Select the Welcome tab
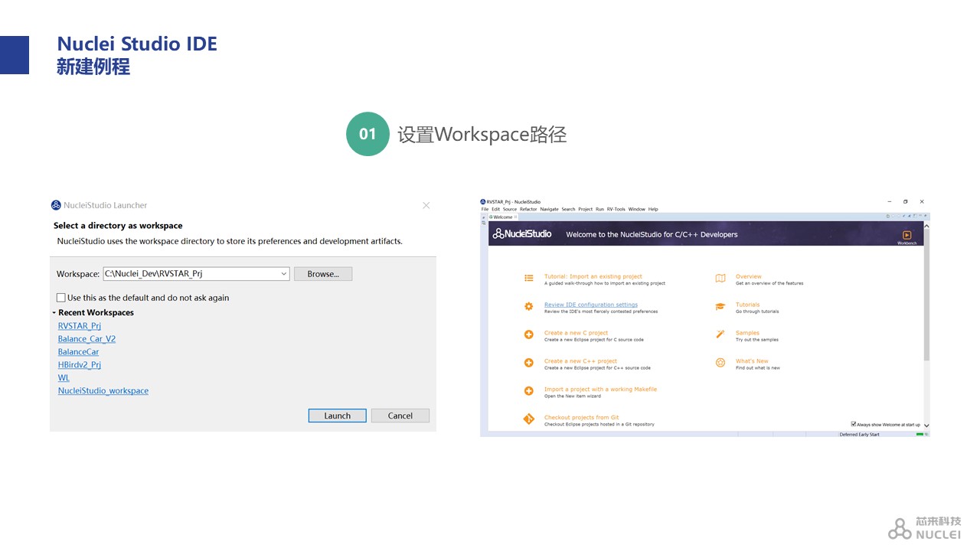The width and height of the screenshot is (980, 551). coord(502,217)
